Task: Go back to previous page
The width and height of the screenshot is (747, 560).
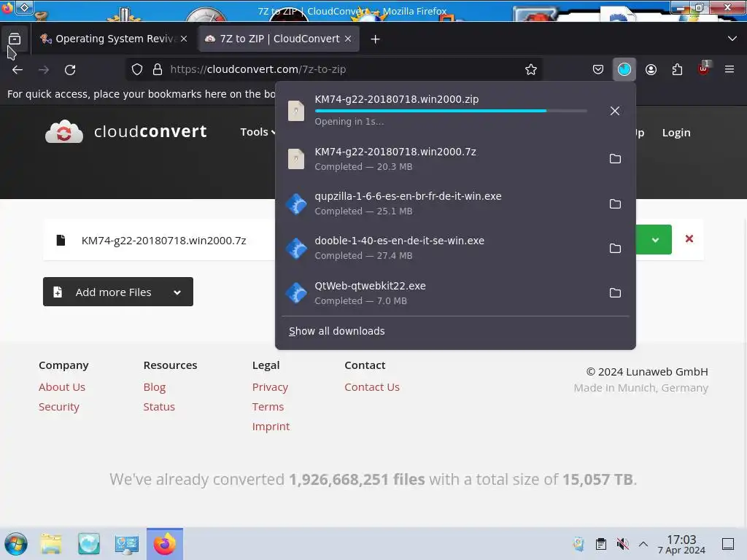Action: click(x=18, y=69)
